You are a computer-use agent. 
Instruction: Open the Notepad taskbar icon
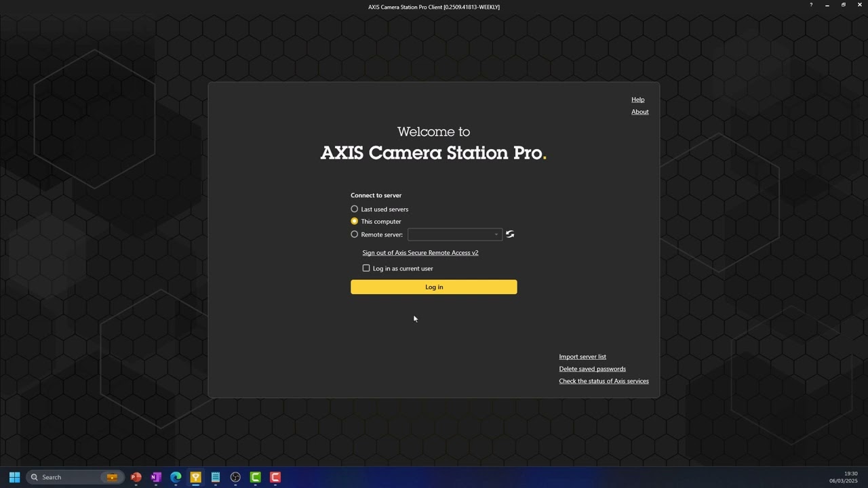coord(216,477)
